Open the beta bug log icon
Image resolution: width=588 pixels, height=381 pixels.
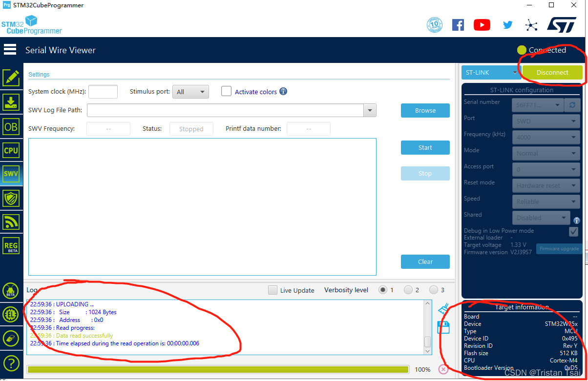point(10,291)
